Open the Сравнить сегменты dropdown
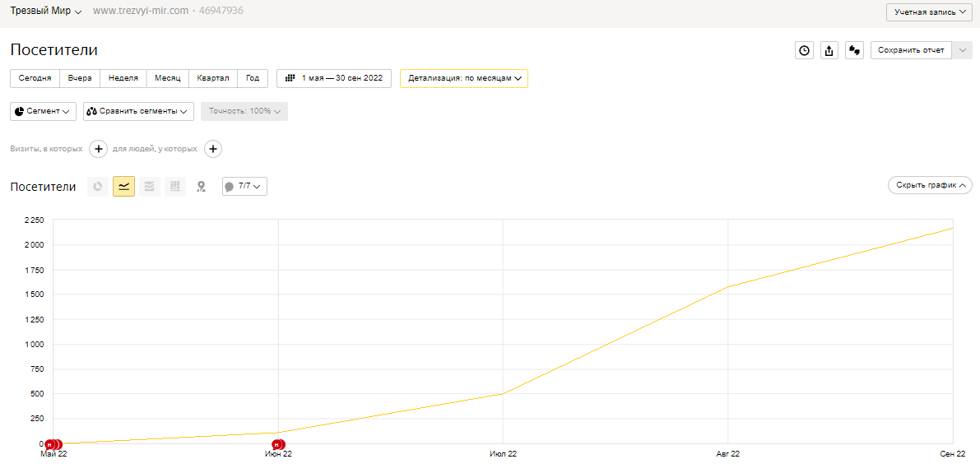980x473 pixels. point(138,111)
